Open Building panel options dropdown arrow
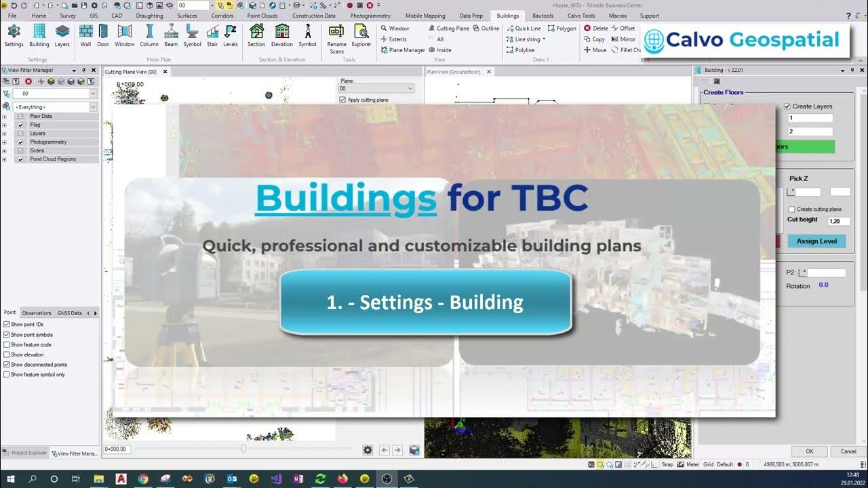 click(843, 70)
